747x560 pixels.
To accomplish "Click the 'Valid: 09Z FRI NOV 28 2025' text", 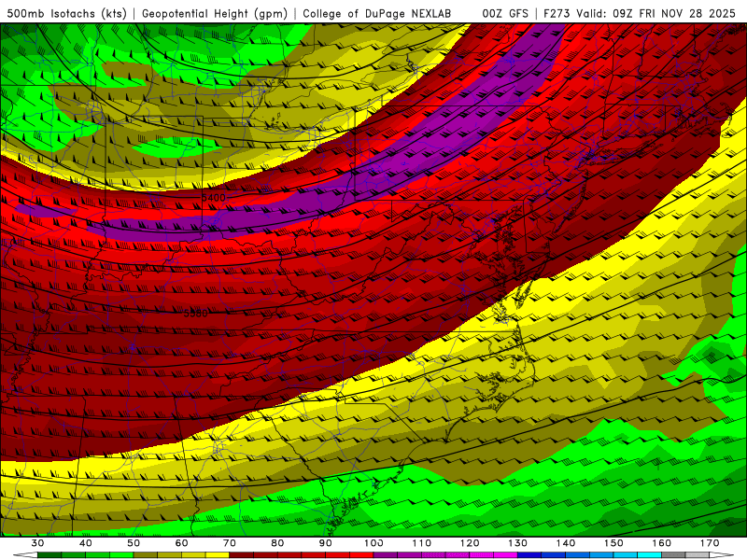I will tap(655, 13).
